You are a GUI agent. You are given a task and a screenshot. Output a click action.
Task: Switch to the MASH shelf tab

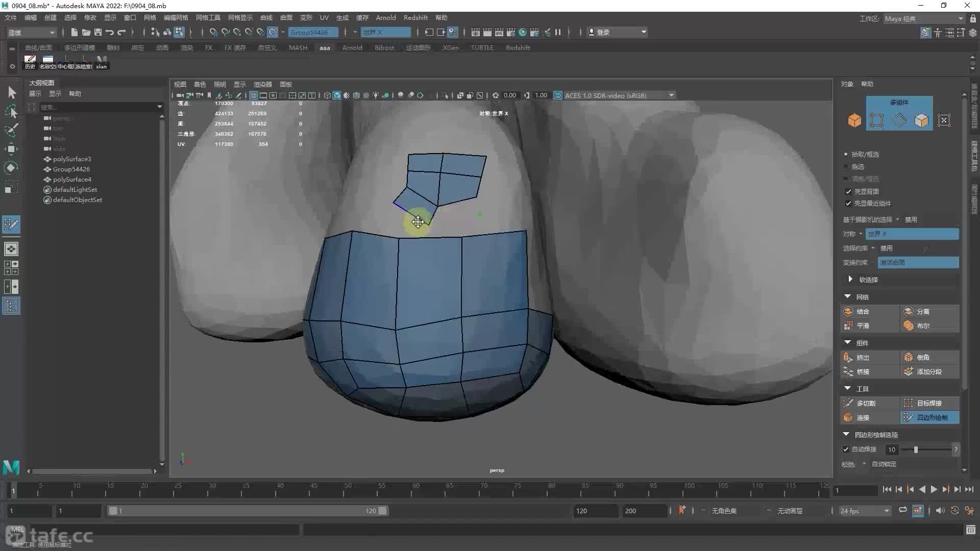tap(298, 47)
